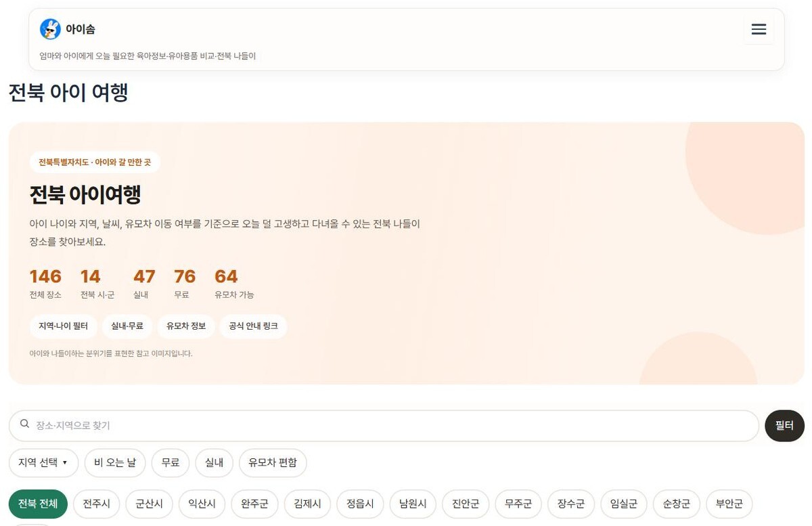The image size is (812, 526).
Task: Select the 진안군 region tab
Action: tap(466, 504)
